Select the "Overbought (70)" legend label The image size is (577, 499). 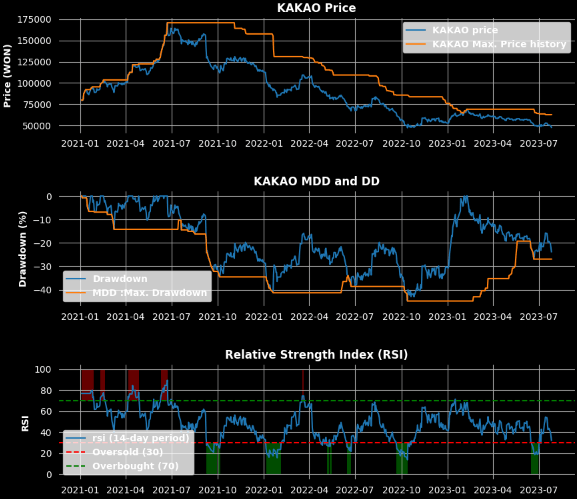click(x=135, y=466)
